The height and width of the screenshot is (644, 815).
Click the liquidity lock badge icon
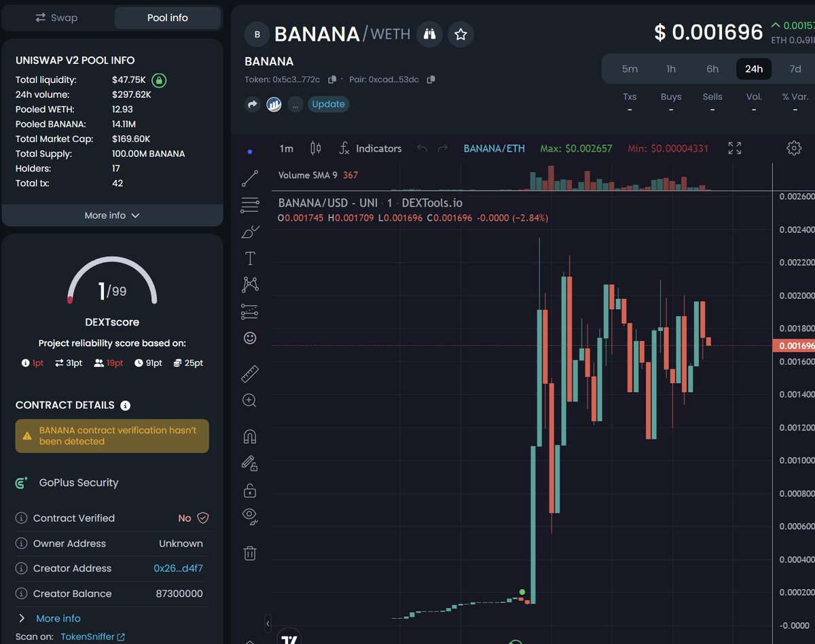pos(159,80)
